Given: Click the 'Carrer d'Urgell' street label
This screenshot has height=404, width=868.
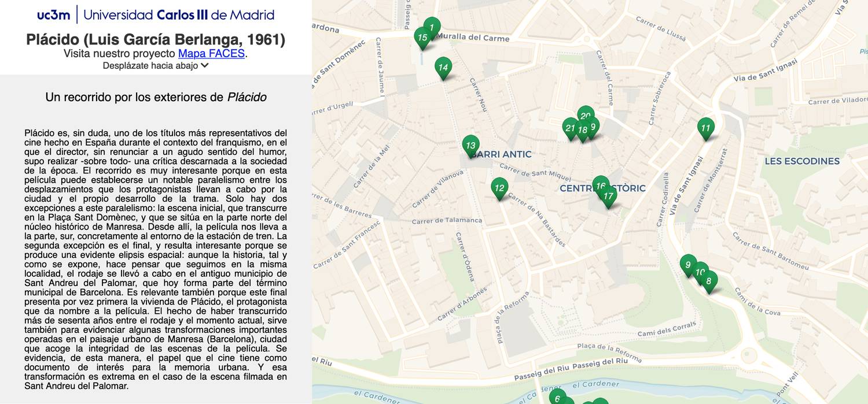Looking at the screenshot, I should [x=333, y=108].
